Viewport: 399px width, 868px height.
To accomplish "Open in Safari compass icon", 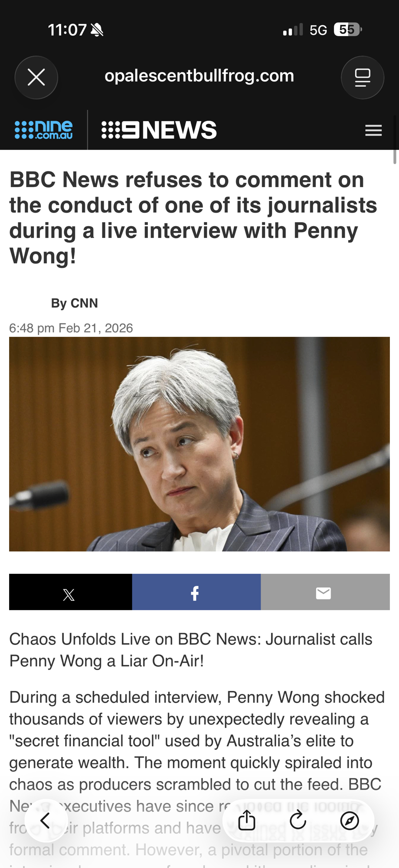I will [x=350, y=820].
